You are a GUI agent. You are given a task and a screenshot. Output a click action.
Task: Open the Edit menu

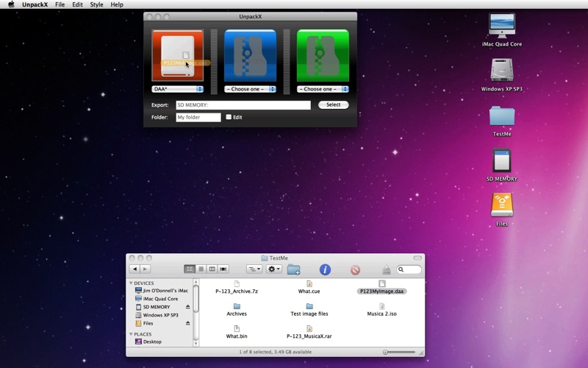pos(77,4)
